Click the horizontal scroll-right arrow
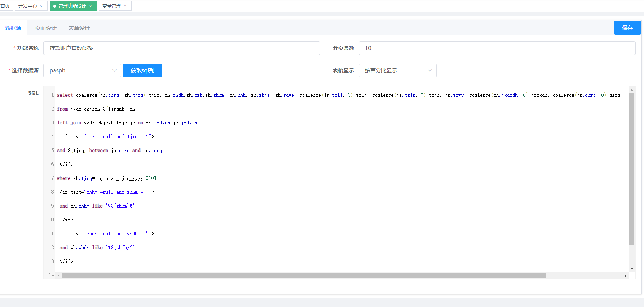Screen dimensions: 644x307 (626, 276)
